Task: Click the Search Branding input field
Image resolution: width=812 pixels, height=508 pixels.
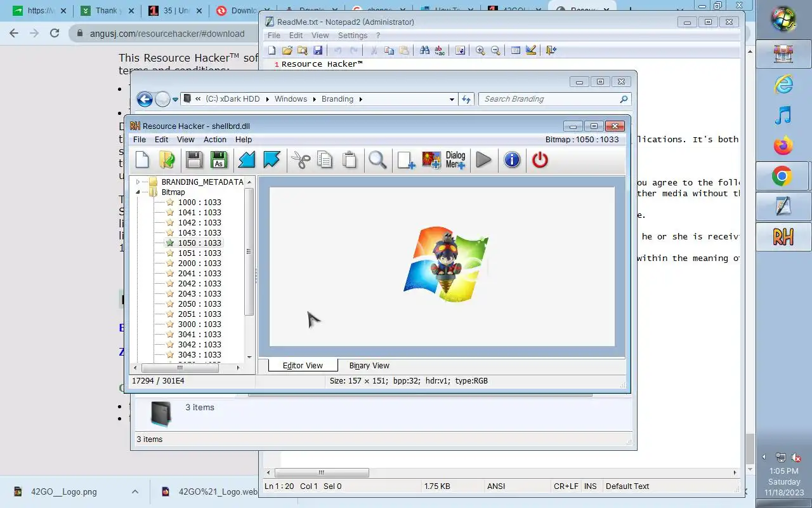Action: coord(550,99)
